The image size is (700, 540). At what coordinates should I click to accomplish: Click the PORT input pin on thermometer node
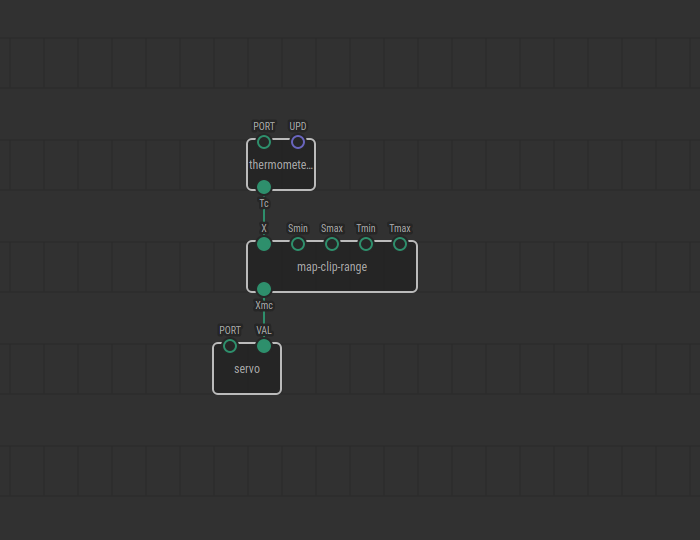264,142
